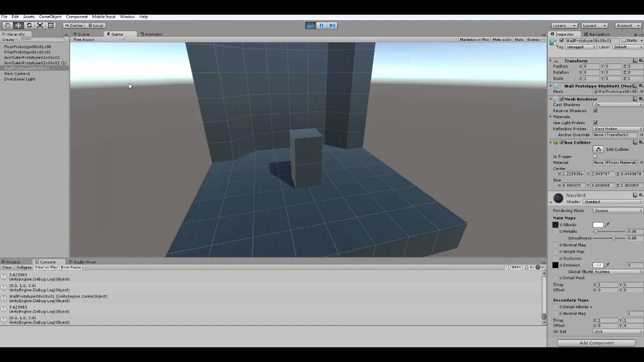Toggle Maximize on Play
644x362 pixels.
[474, 39]
